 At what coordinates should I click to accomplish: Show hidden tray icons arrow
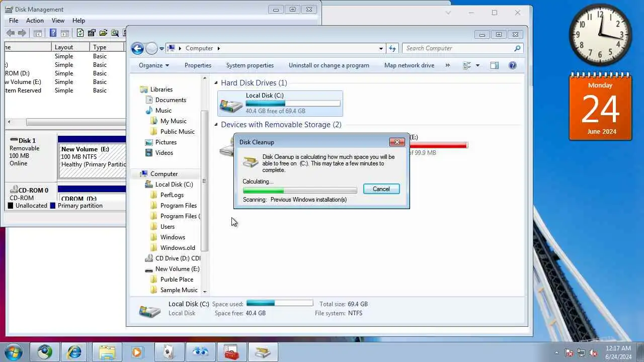[x=556, y=352]
